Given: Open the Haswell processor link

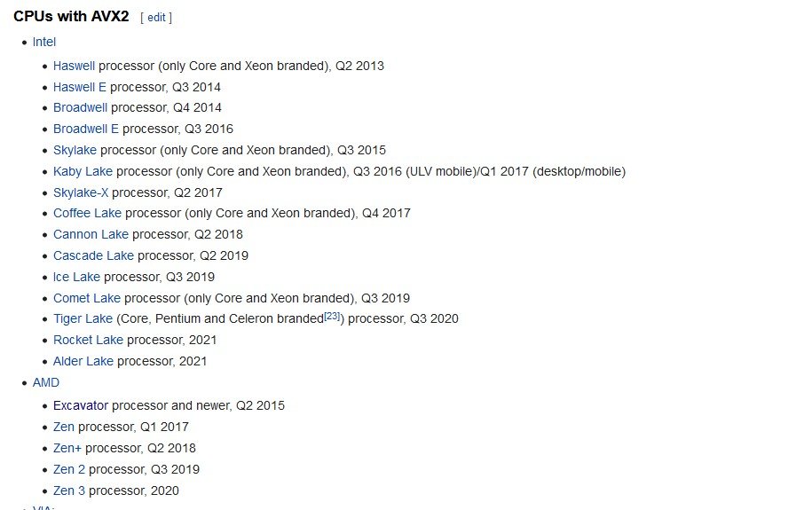Looking at the screenshot, I should 74,66.
